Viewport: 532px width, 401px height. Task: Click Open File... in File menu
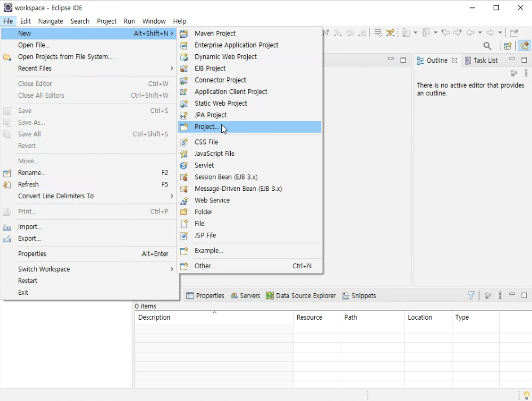(89, 45)
